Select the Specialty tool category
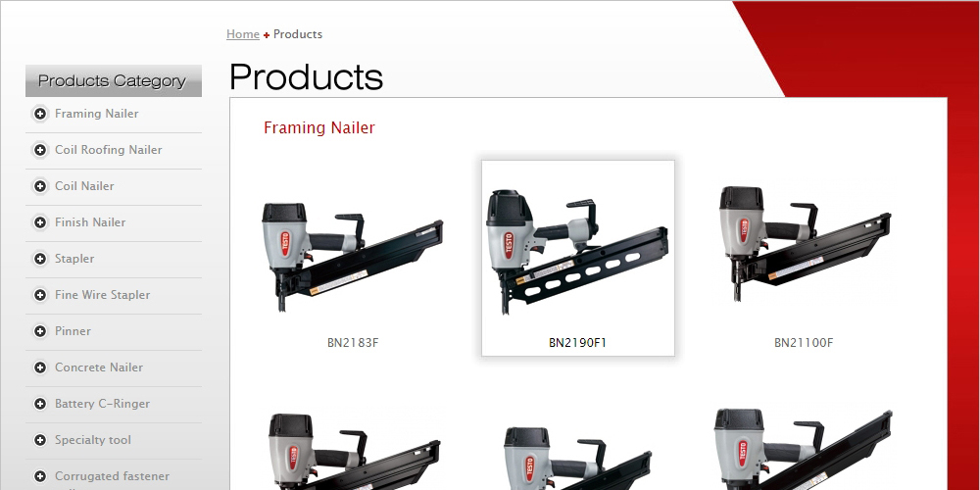The height and width of the screenshot is (490, 980). pos(93,440)
